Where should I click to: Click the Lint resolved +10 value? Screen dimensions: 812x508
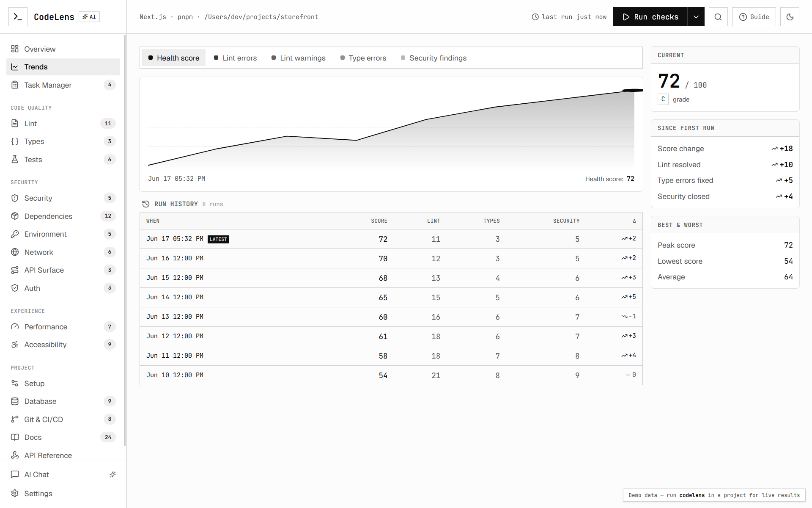tap(782, 165)
